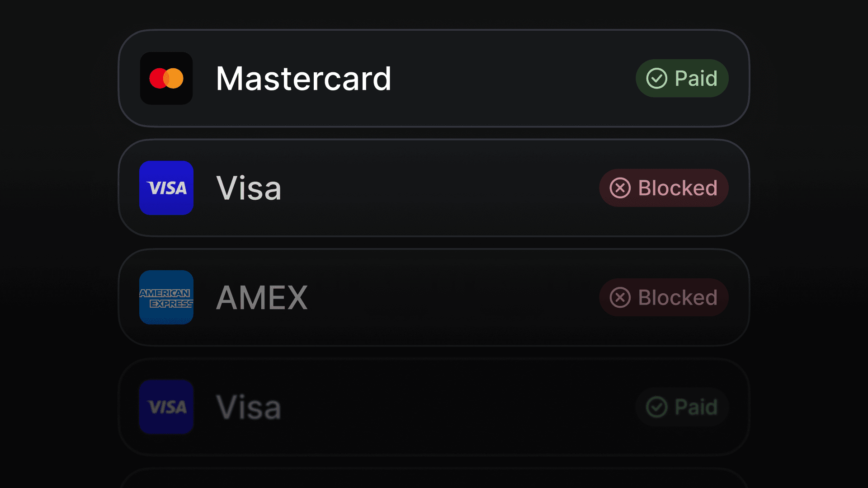This screenshot has height=488, width=868.
Task: Click the faded Visa logo beside the Paid row
Action: [x=166, y=407]
